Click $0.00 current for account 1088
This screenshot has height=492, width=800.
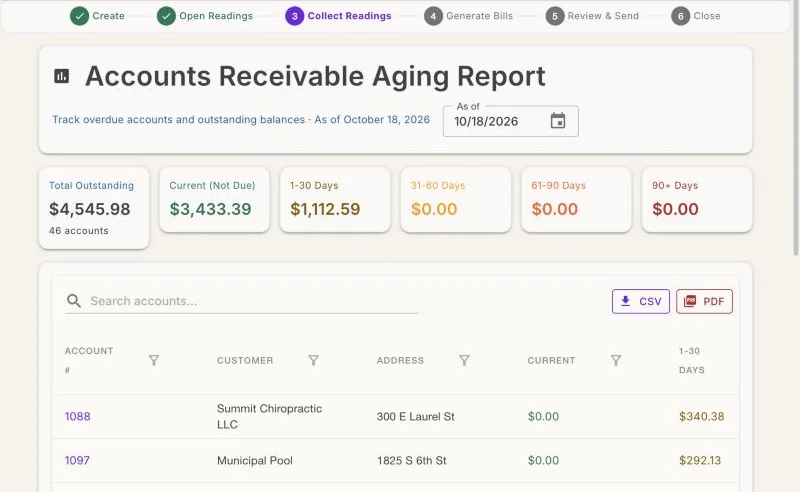click(543, 416)
